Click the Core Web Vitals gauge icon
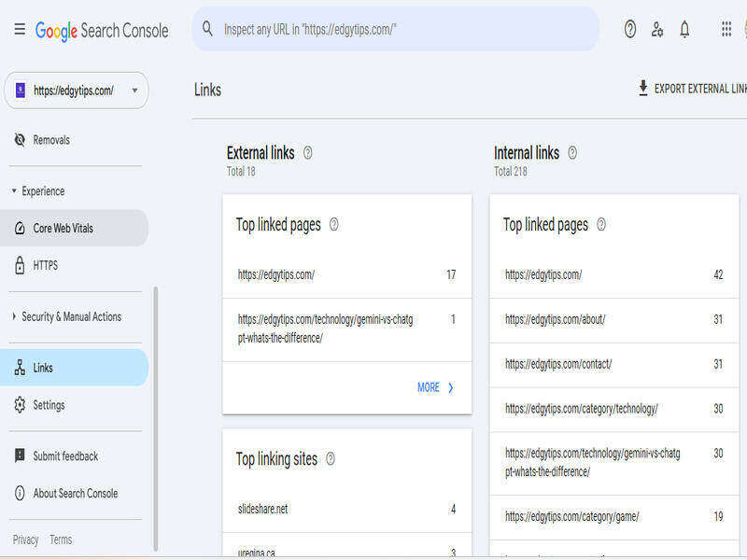Viewport: 747px width, 560px height. tap(20, 228)
